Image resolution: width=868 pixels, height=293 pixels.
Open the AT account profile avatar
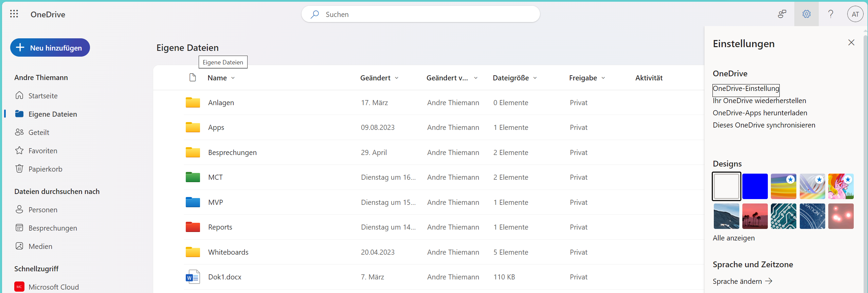[x=855, y=14]
